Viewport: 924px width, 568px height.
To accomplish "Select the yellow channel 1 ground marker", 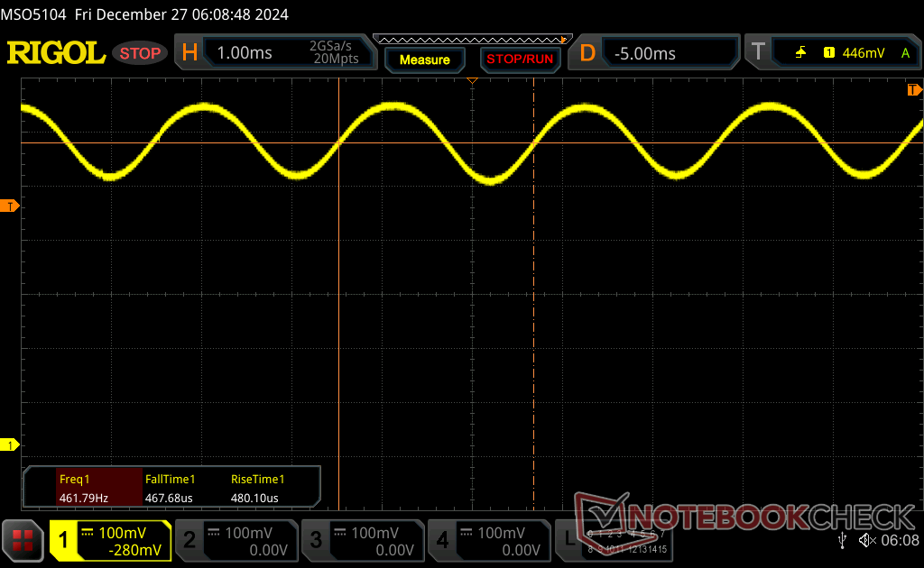I will click(12, 445).
